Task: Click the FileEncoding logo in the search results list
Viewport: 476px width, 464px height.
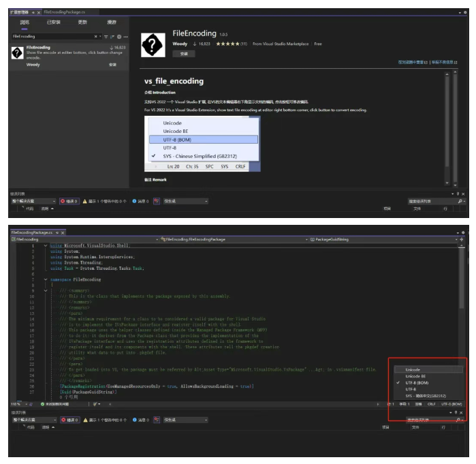Action: point(17,53)
